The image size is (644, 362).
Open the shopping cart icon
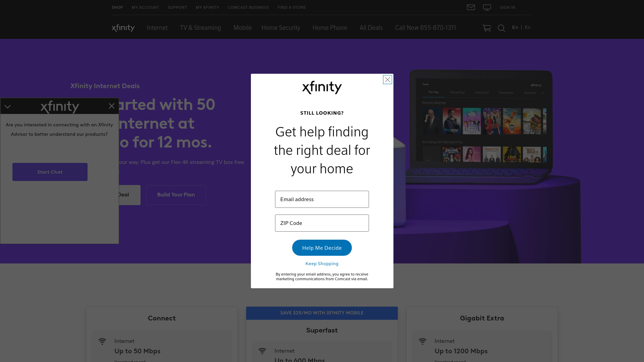pyautogui.click(x=487, y=28)
